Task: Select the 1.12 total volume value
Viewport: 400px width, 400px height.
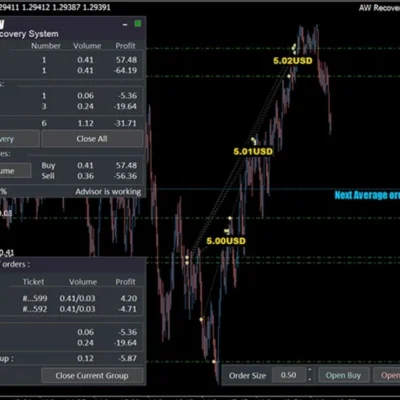Action: [x=86, y=123]
